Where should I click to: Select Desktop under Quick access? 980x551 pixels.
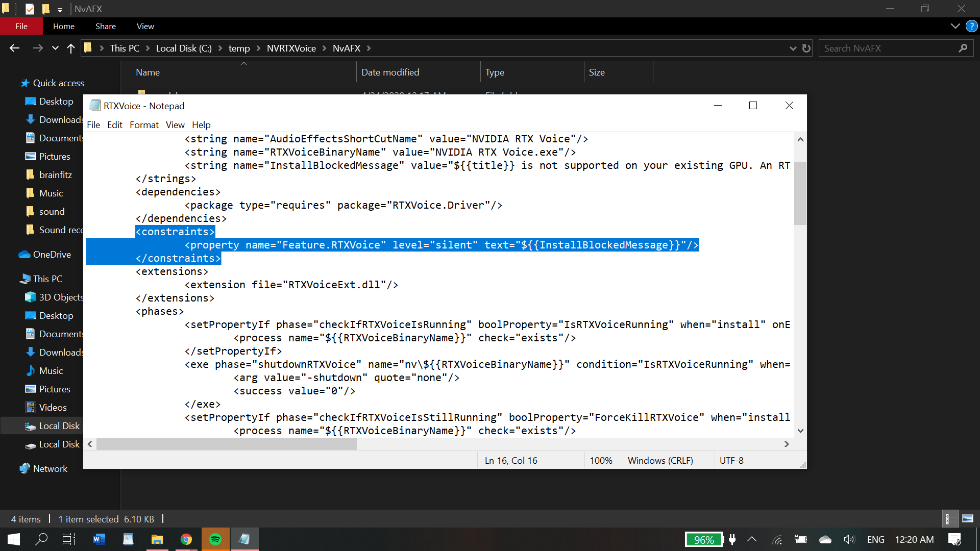click(x=56, y=102)
